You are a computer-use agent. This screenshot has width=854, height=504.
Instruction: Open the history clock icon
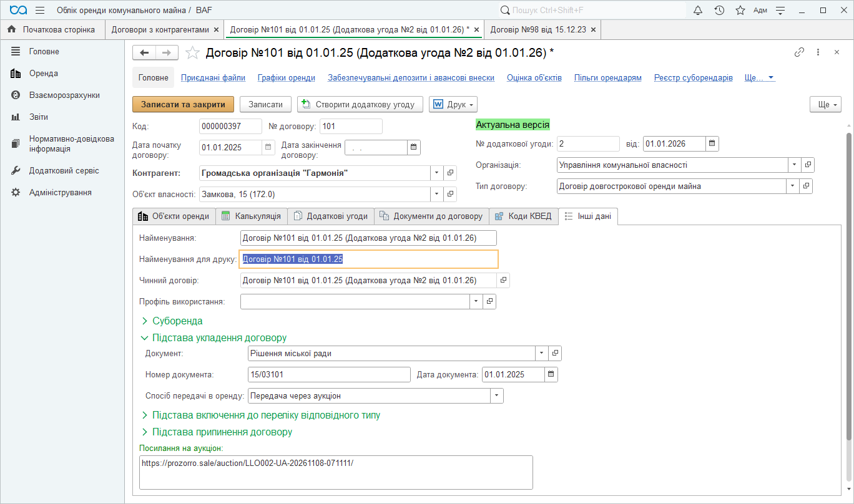(x=719, y=10)
